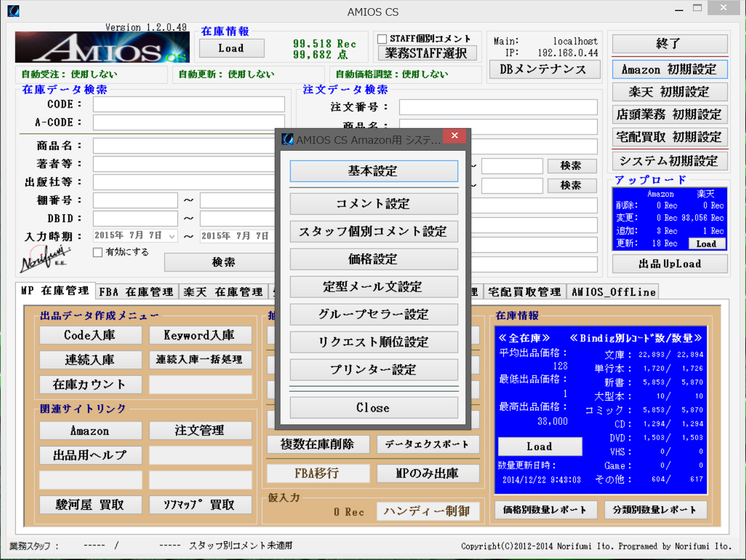
Task: Open プリンター設定
Action: click(x=374, y=370)
